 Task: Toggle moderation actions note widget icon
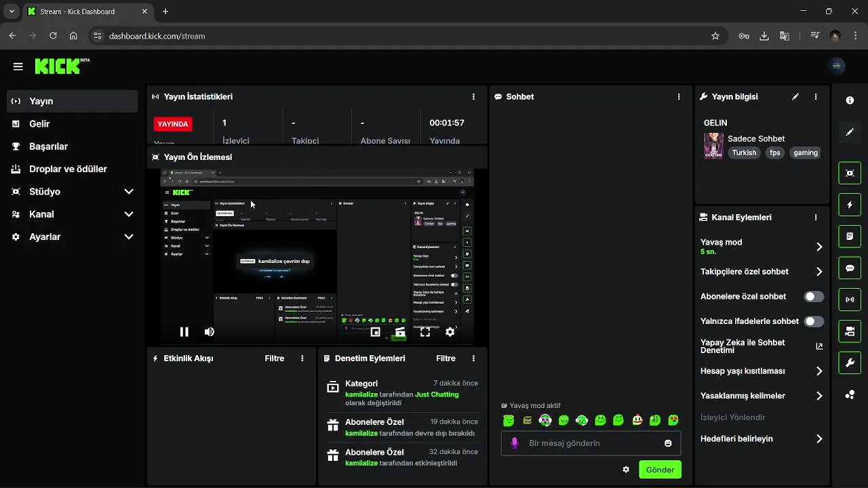[850, 237]
